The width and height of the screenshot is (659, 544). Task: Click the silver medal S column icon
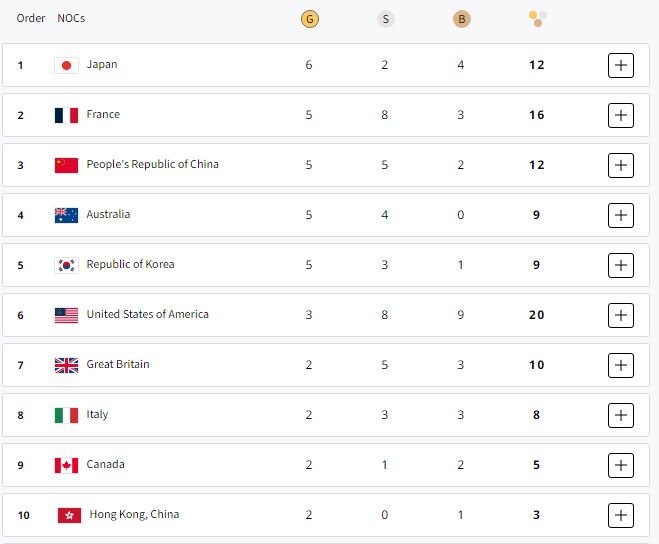pos(385,19)
